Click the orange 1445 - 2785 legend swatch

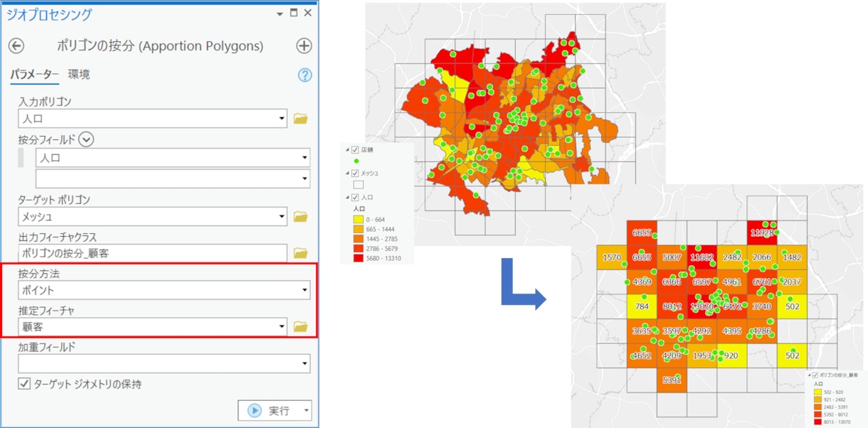[x=359, y=239]
